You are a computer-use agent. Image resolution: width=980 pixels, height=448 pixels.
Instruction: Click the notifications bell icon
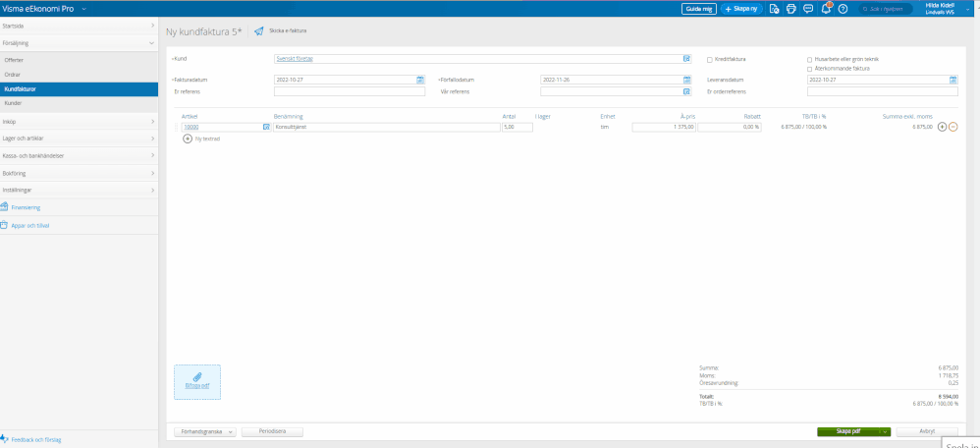click(826, 9)
